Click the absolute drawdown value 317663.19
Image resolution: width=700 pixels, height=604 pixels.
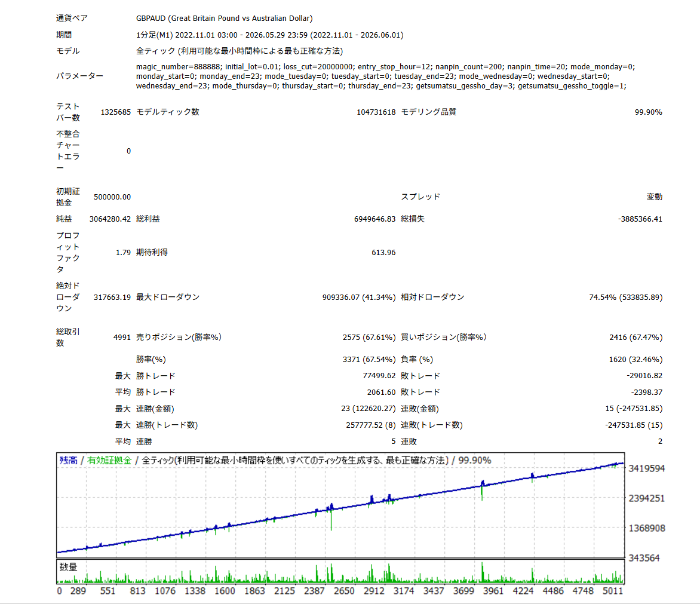coord(112,298)
